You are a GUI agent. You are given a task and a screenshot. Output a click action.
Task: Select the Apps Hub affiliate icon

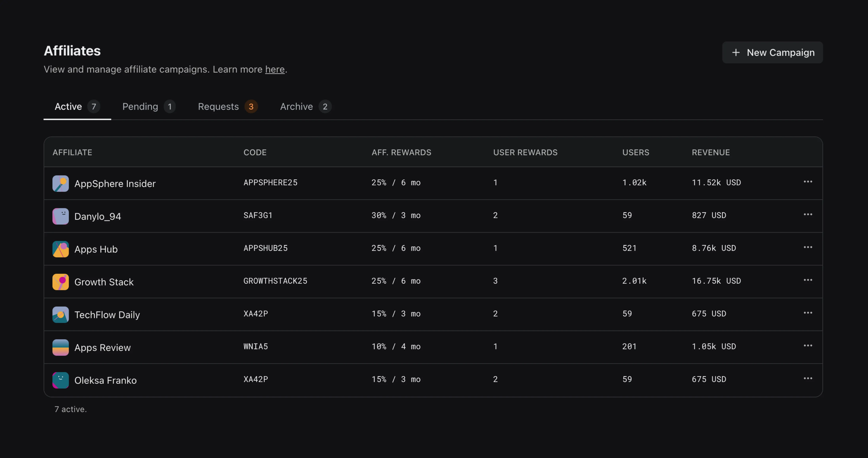point(61,249)
